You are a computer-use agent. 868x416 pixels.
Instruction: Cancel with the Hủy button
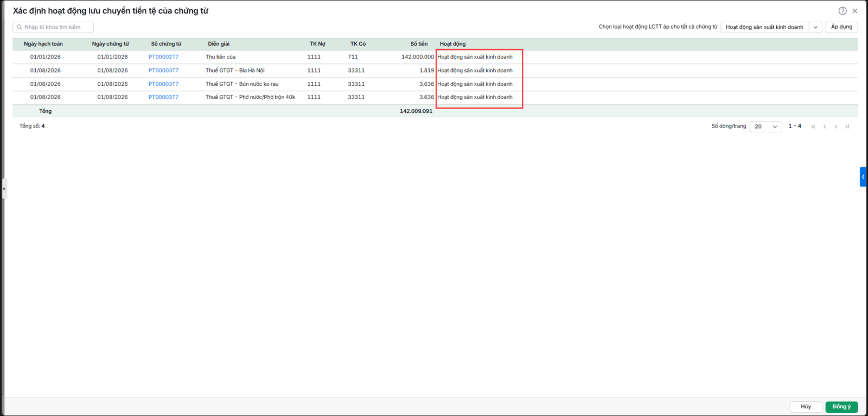[x=806, y=407]
